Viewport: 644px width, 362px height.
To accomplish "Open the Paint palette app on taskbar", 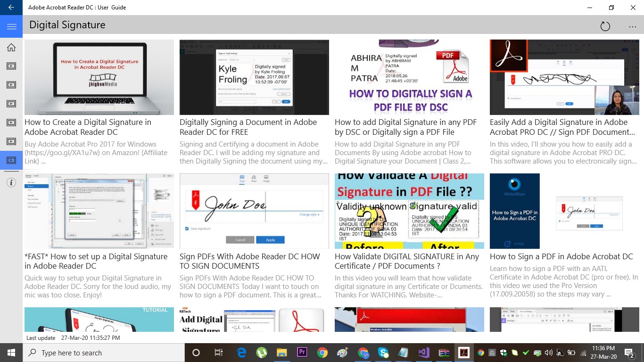I will pyautogui.click(x=343, y=353).
